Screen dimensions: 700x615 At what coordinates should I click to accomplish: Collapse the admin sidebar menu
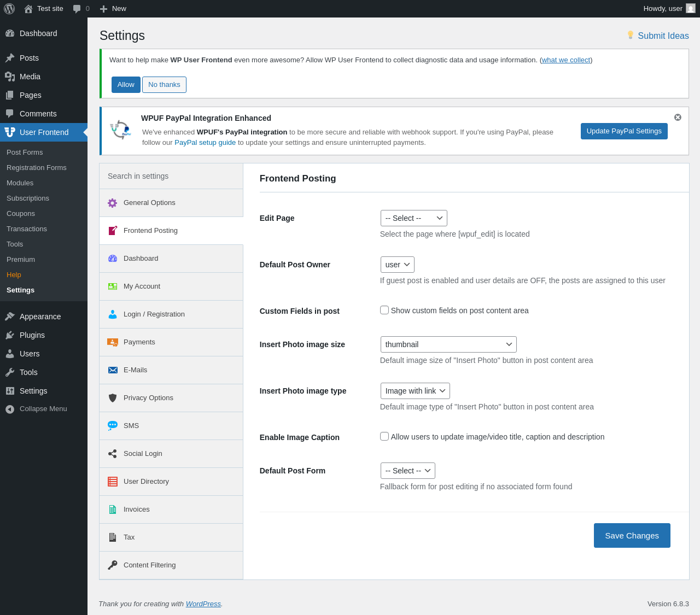click(43, 409)
